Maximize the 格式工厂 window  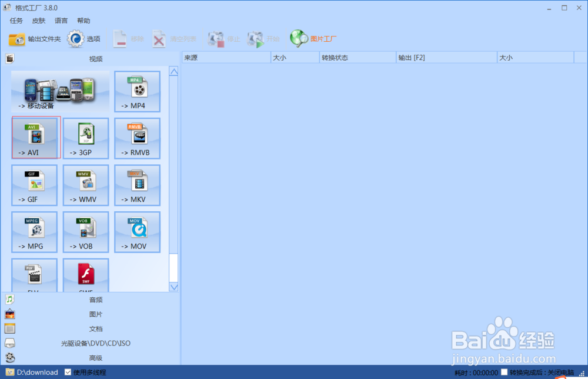[x=564, y=8]
